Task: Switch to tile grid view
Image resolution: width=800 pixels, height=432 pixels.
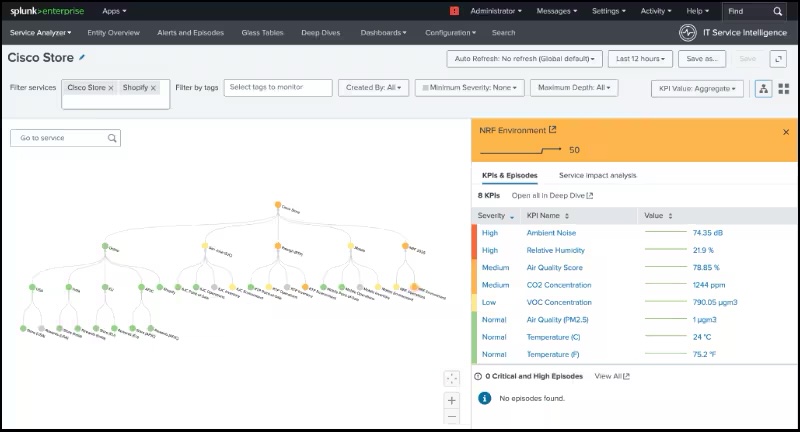Action: (x=784, y=88)
